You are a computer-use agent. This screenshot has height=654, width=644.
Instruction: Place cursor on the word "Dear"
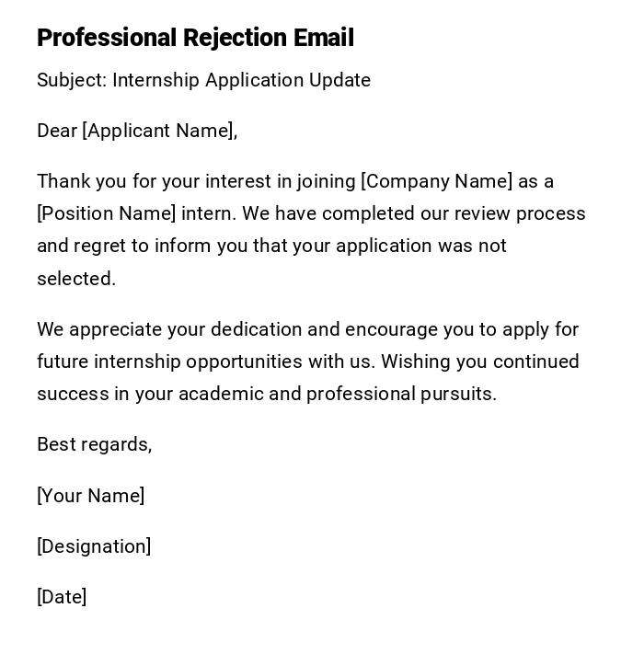tap(57, 131)
